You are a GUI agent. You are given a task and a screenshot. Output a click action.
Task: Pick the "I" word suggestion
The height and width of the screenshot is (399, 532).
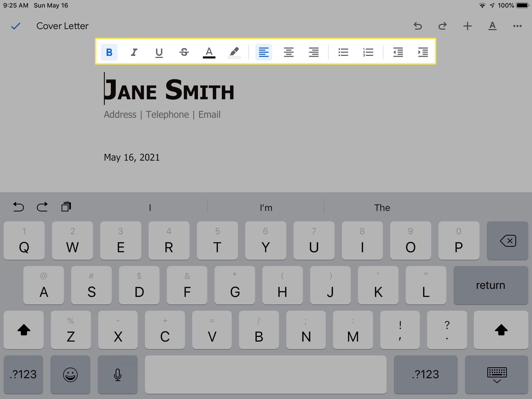pyautogui.click(x=150, y=208)
